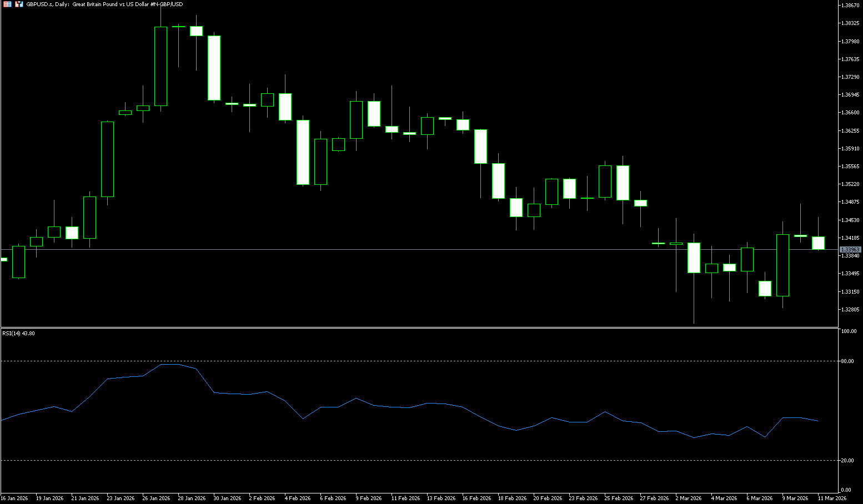Click the 100.00 label on RSI scale

pos(849,331)
